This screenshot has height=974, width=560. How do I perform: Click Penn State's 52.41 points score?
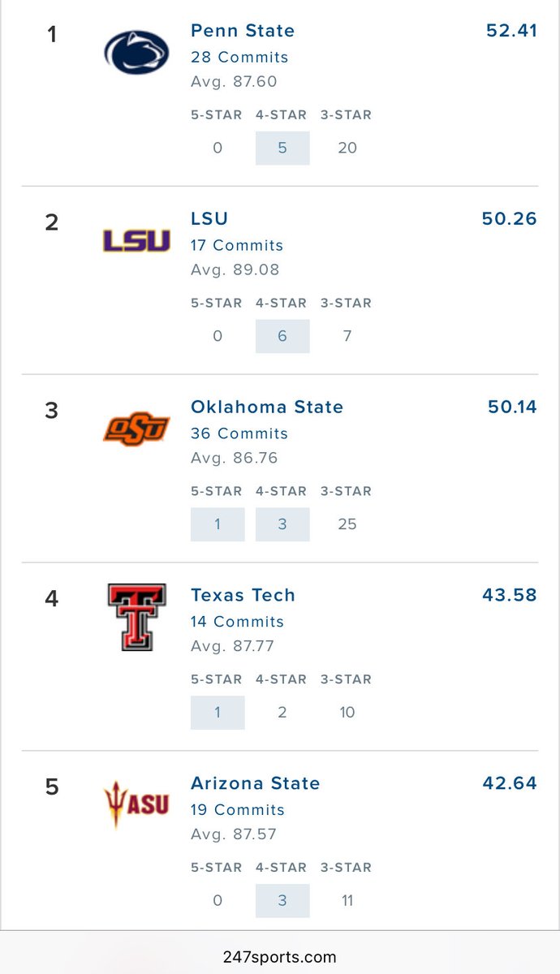click(511, 31)
